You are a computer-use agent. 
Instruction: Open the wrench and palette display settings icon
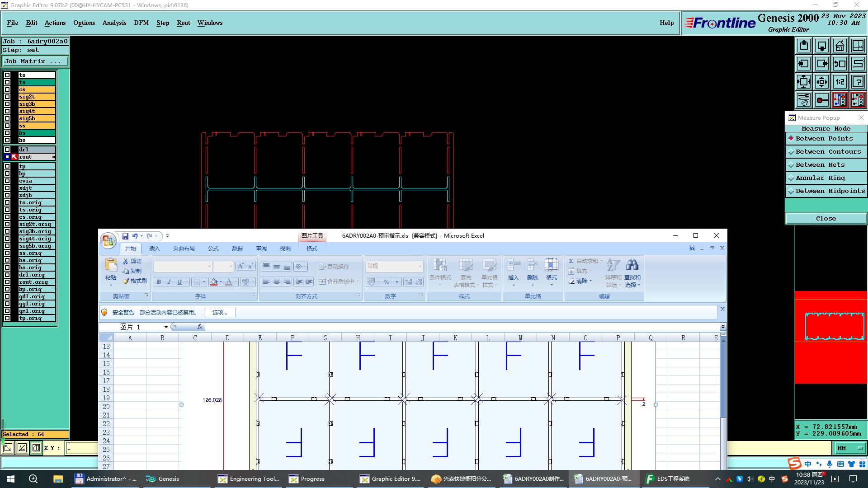coord(804,100)
